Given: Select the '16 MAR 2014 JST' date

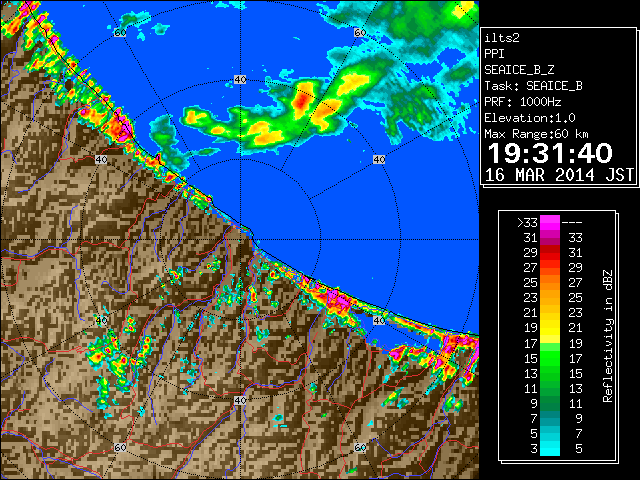Looking at the screenshot, I should click(x=559, y=175).
